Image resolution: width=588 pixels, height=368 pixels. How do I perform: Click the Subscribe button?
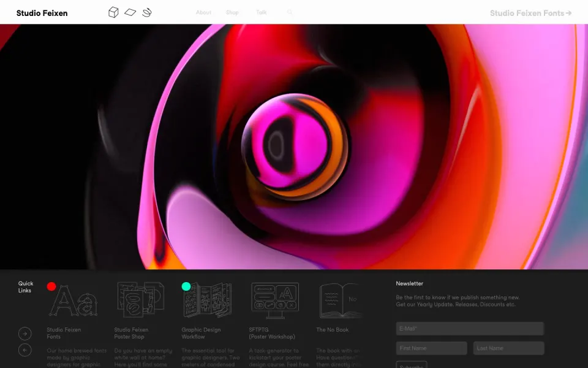pyautogui.click(x=412, y=364)
